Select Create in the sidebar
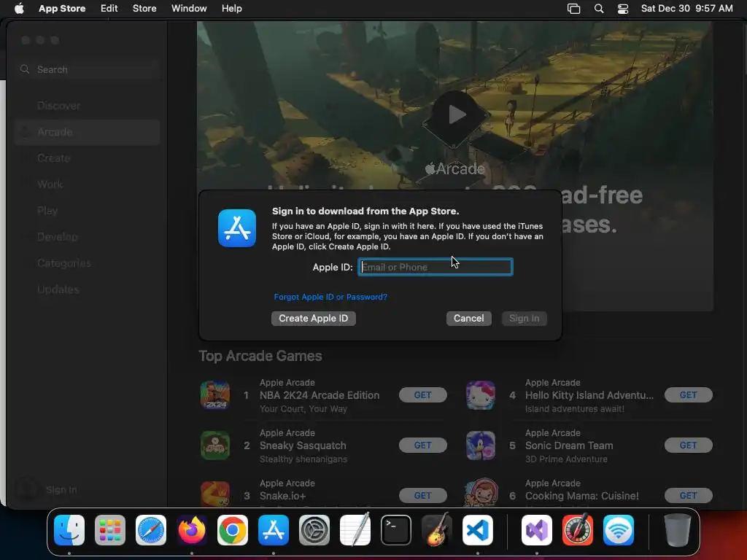This screenshot has width=747, height=560. coord(88,158)
